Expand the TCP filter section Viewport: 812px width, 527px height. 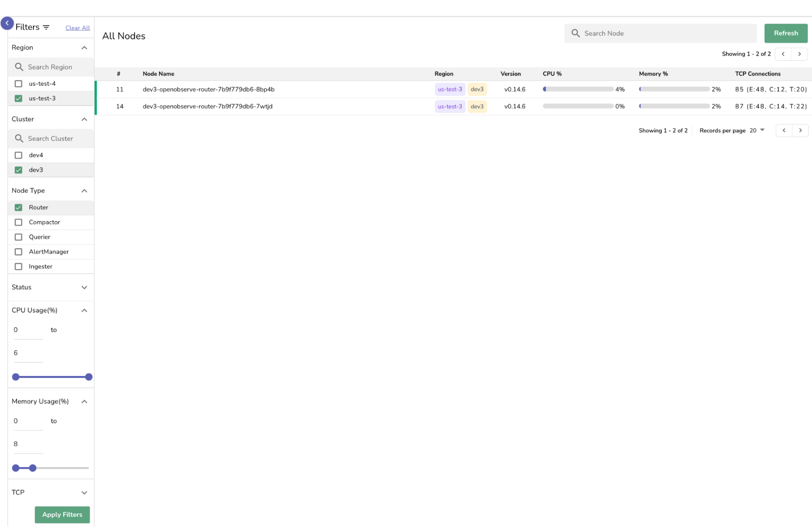(84, 492)
